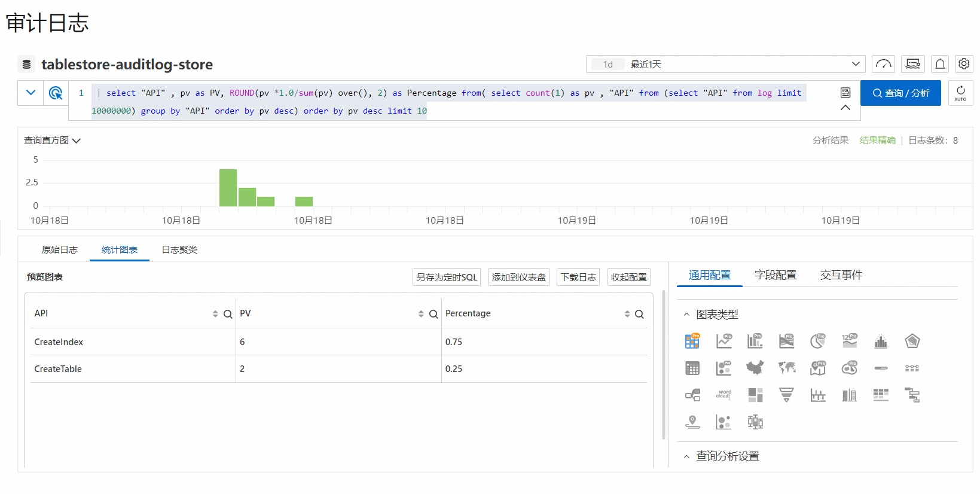
Task: Click the gauge dashboard icon
Action: pos(883,64)
